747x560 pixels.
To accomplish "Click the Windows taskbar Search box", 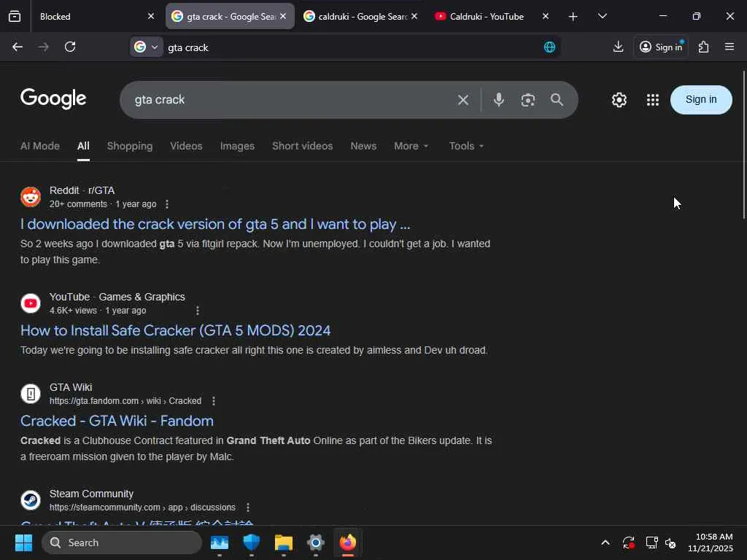I will click(x=122, y=542).
